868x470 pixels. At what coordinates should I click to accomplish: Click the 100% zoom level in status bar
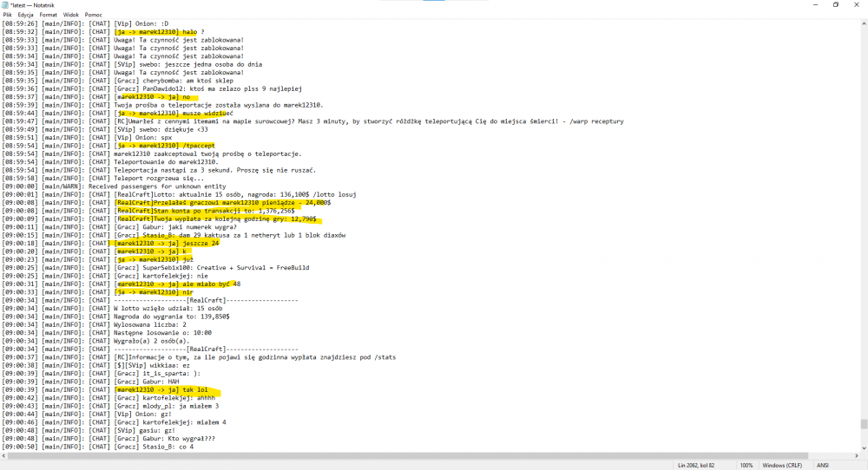[x=746, y=465]
